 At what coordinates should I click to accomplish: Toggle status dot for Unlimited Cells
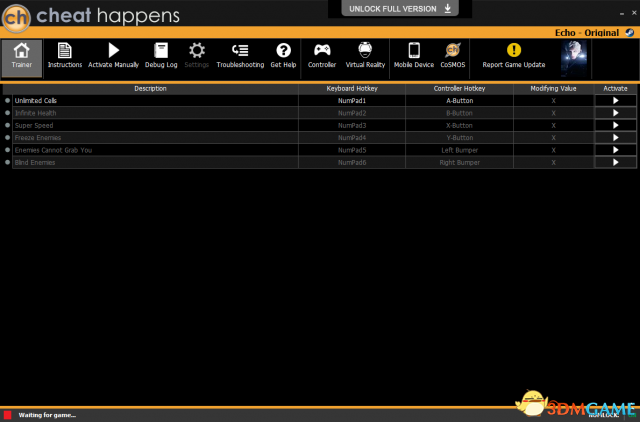[x=7, y=100]
